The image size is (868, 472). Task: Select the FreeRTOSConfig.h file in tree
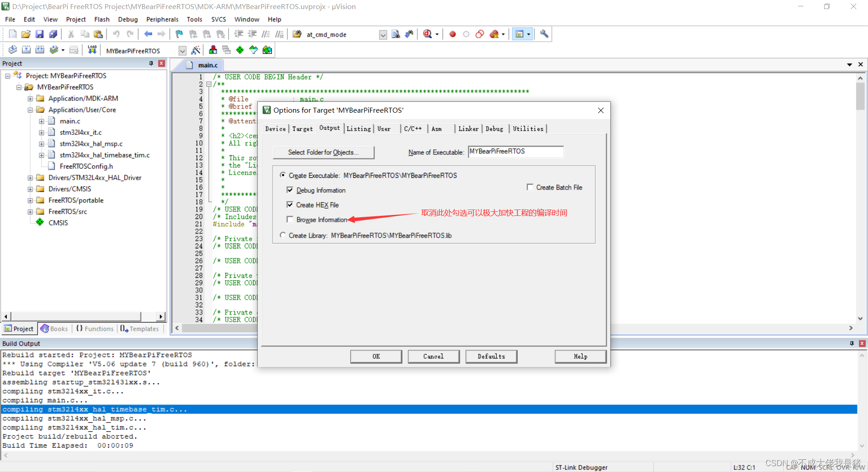coord(86,167)
